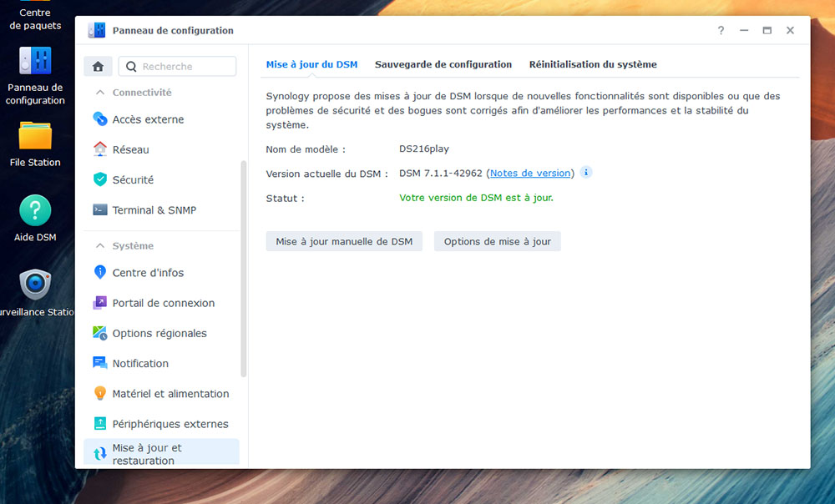Switch to Sauvegarde de configuration tab

443,64
